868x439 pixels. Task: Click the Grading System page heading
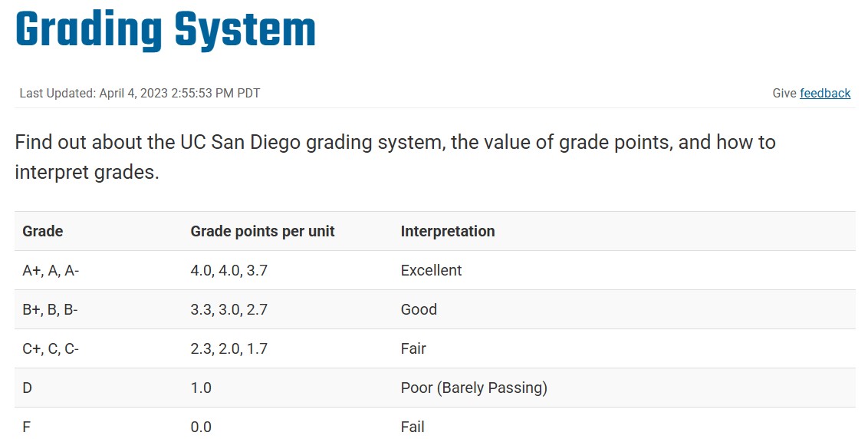tap(165, 31)
